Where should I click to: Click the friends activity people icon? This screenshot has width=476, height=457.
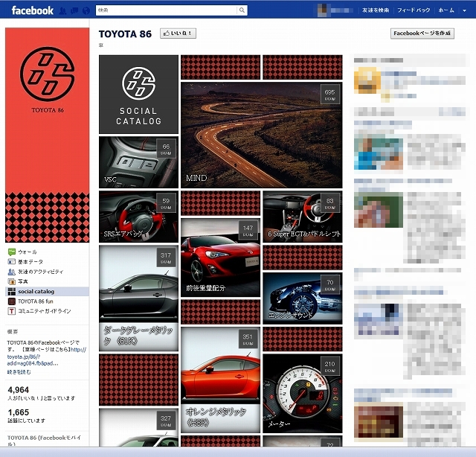[x=12, y=272]
